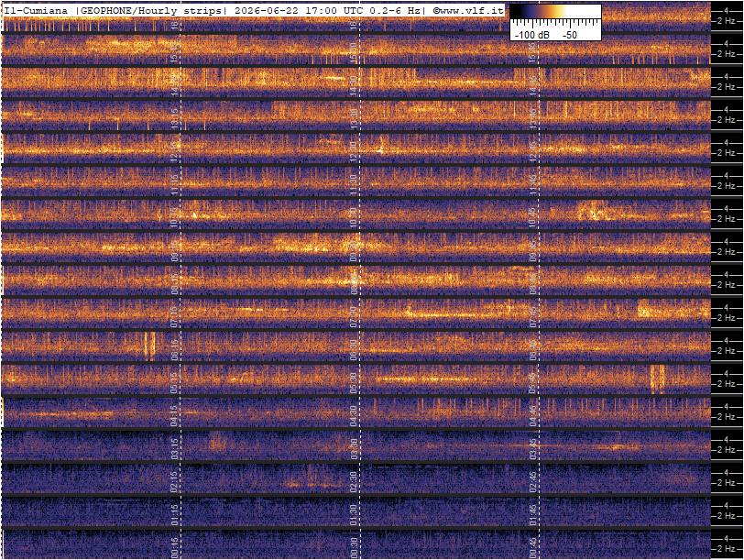The image size is (744, 560).
Task: Click the 04:30 time marker
Action: [x=354, y=416]
